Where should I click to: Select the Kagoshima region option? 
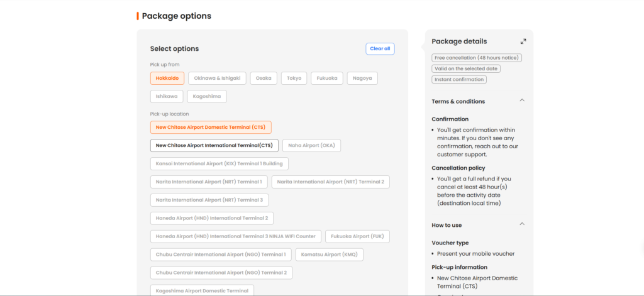pyautogui.click(x=207, y=97)
